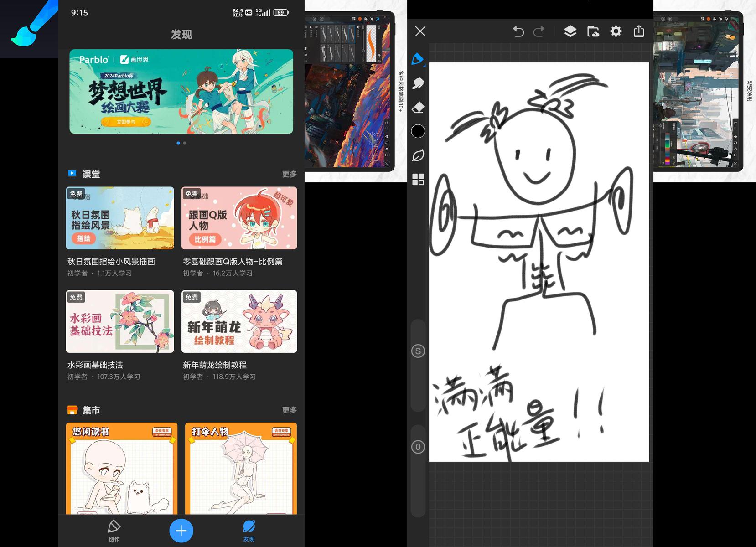Viewport: 756px width, 547px height.
Task: Open the black color swatch
Action: [x=418, y=131]
